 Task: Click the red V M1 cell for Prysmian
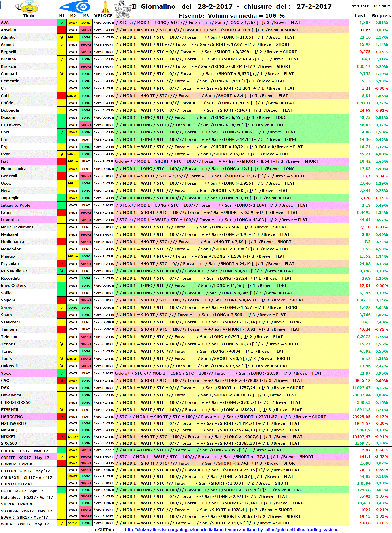pyautogui.click(x=62, y=264)
